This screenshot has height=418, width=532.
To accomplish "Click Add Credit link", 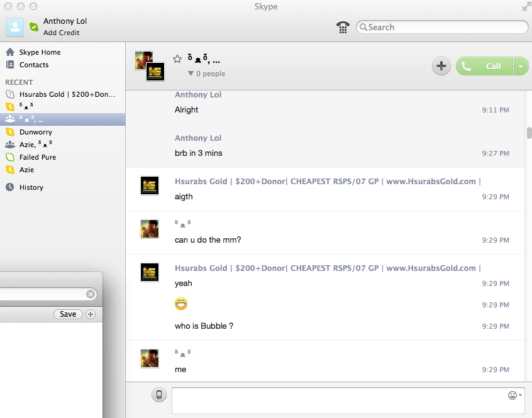I will tap(62, 33).
